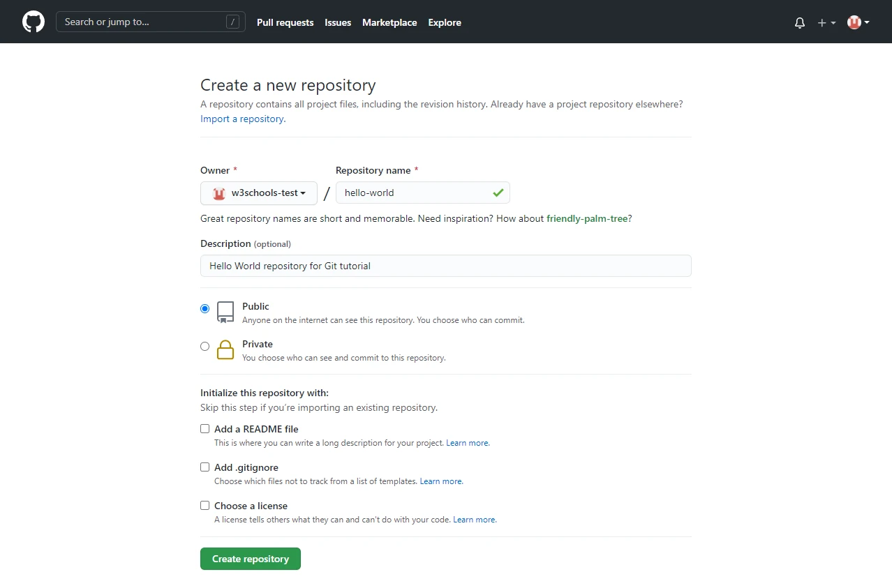Open the user avatar profile menu
The width and height of the screenshot is (892, 588).
[x=858, y=22]
